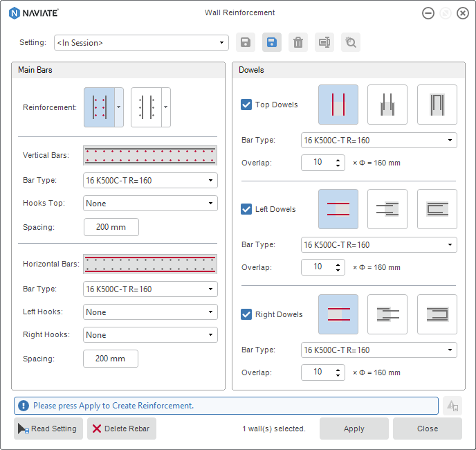Screen dimensions: 476x450
Task: Select the third right dowel layout icon
Action: pos(437,314)
